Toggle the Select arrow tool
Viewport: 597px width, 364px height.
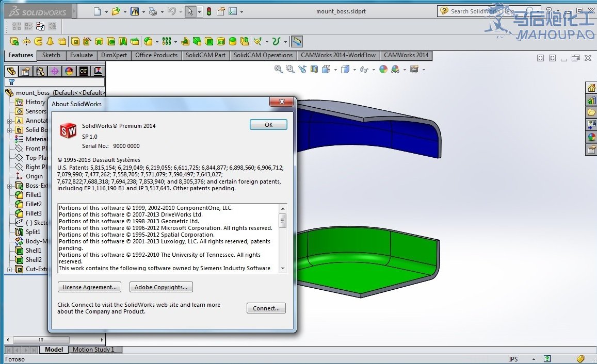(x=190, y=11)
